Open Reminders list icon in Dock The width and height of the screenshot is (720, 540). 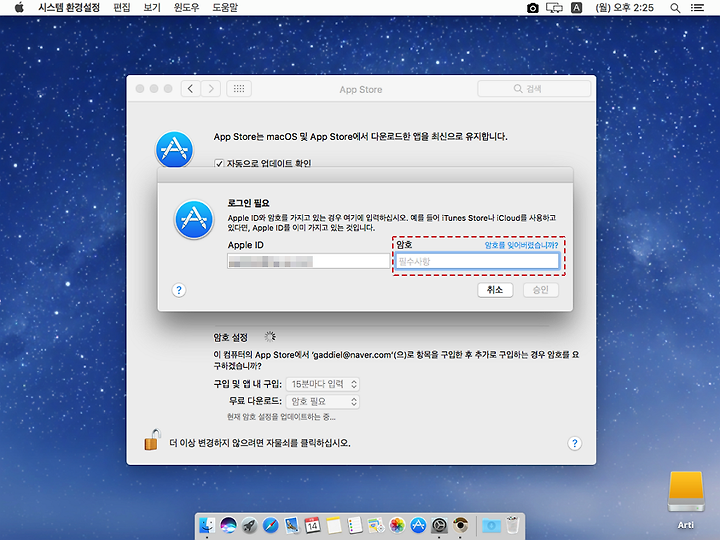(x=355, y=525)
